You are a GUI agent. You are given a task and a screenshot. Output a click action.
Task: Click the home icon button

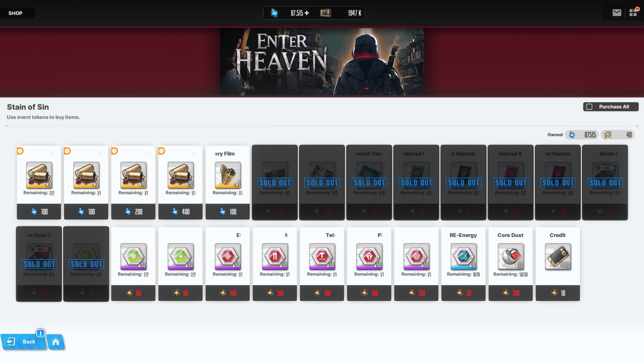(56, 342)
